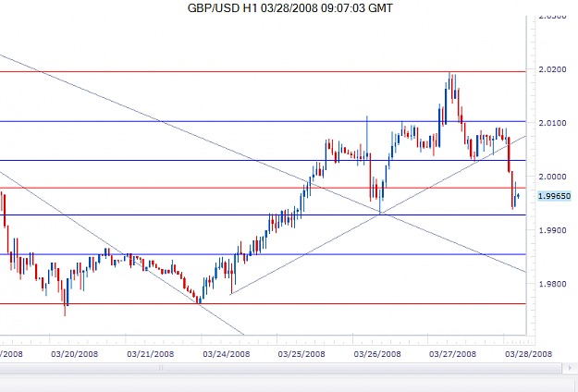Click the 2.0200 price axis label
The width and height of the screenshot is (578, 392).
[552, 69]
